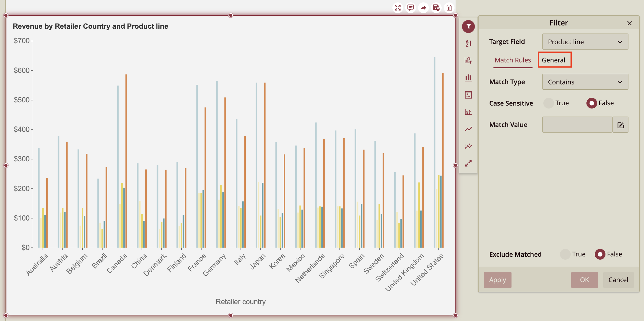Open the A-Z sort icon
Image resolution: width=644 pixels, height=321 pixels.
point(468,43)
